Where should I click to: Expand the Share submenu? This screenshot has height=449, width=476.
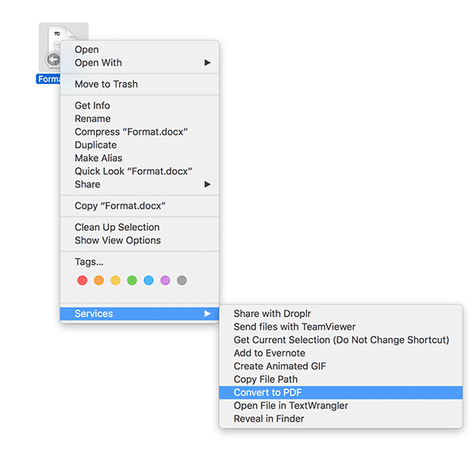tap(140, 184)
